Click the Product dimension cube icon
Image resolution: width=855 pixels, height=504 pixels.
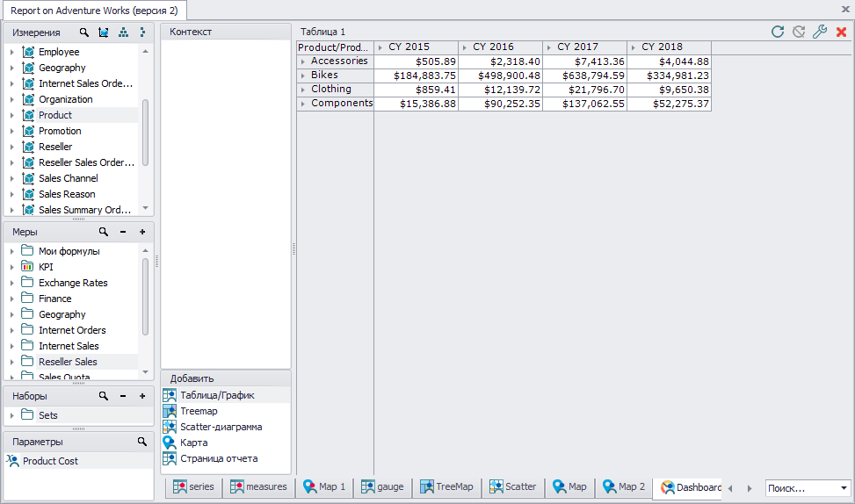coord(28,115)
